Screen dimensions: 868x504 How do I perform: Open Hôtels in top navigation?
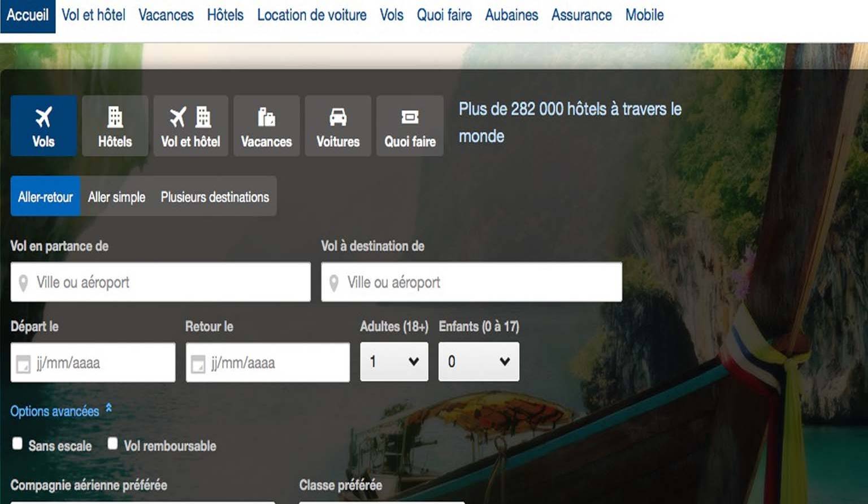pyautogui.click(x=225, y=15)
